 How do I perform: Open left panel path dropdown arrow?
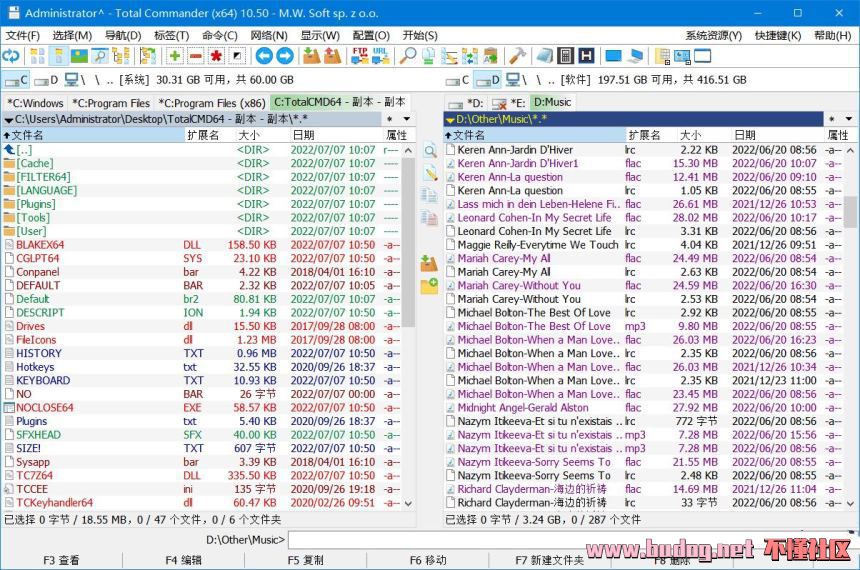click(8, 120)
